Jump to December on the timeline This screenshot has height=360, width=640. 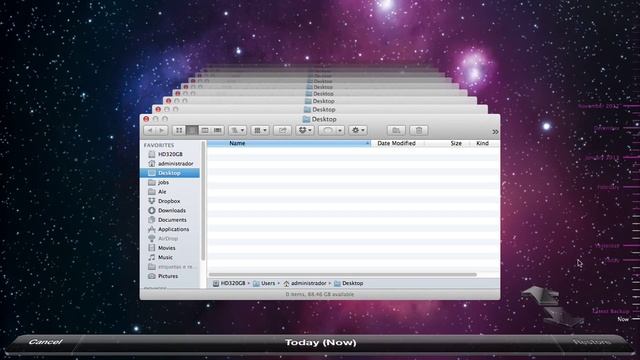click(606, 128)
